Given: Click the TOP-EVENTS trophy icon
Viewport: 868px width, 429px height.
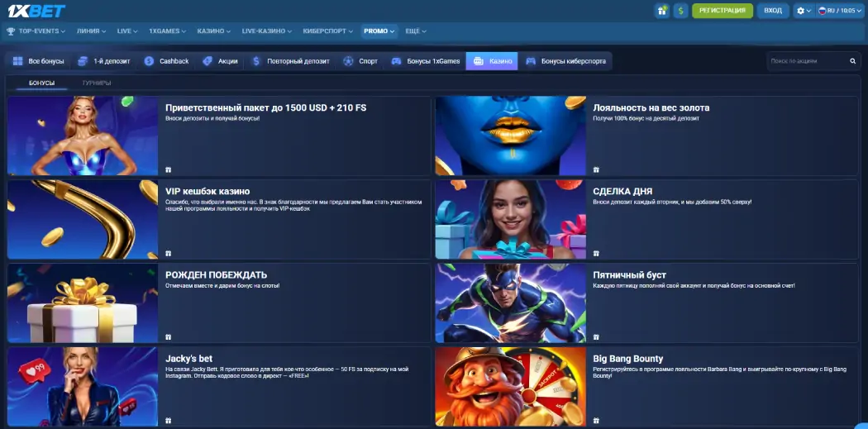Looking at the screenshot, I should (x=11, y=31).
